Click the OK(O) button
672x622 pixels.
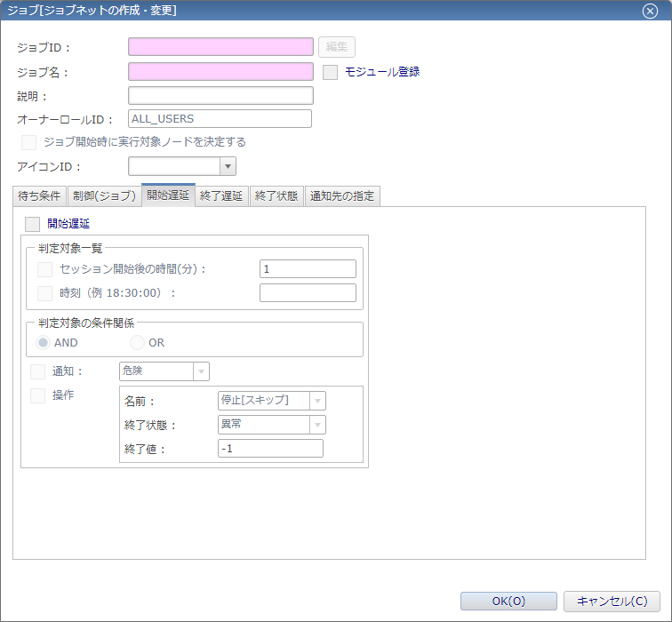[x=508, y=602]
